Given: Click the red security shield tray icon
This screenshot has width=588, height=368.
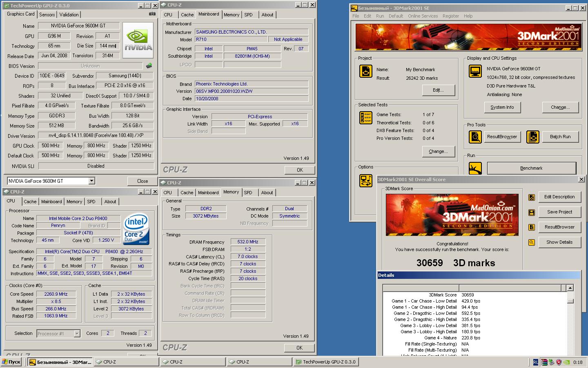Looking at the screenshot, I should click(559, 362).
